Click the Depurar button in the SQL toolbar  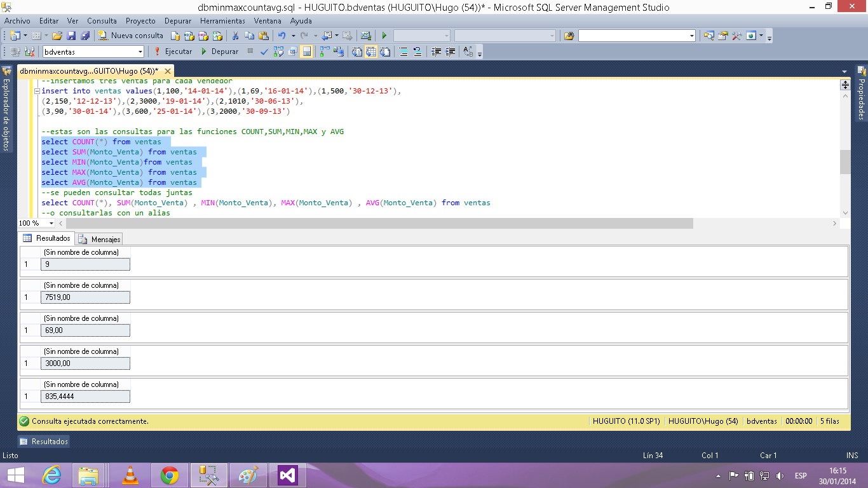coord(220,51)
